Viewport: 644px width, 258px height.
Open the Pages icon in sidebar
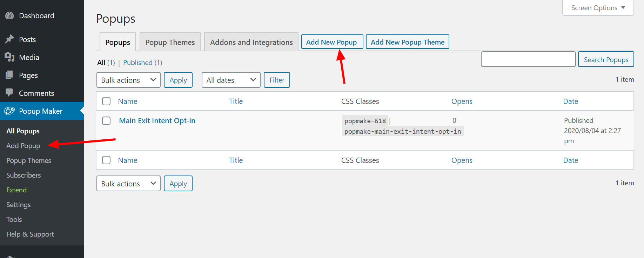[x=9, y=75]
